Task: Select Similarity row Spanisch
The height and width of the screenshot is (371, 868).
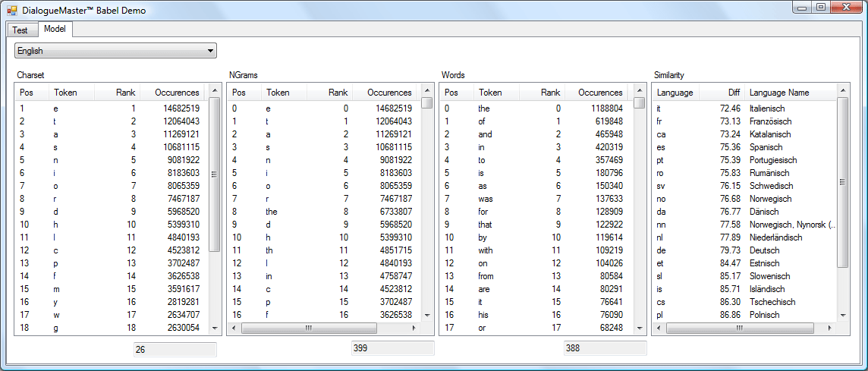Action: (744, 147)
